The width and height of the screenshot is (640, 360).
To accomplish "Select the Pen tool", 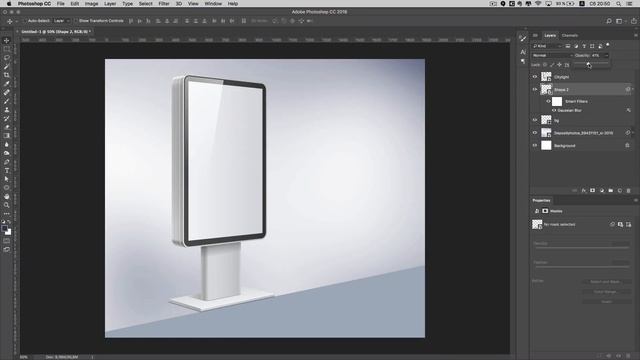I will [x=7, y=162].
